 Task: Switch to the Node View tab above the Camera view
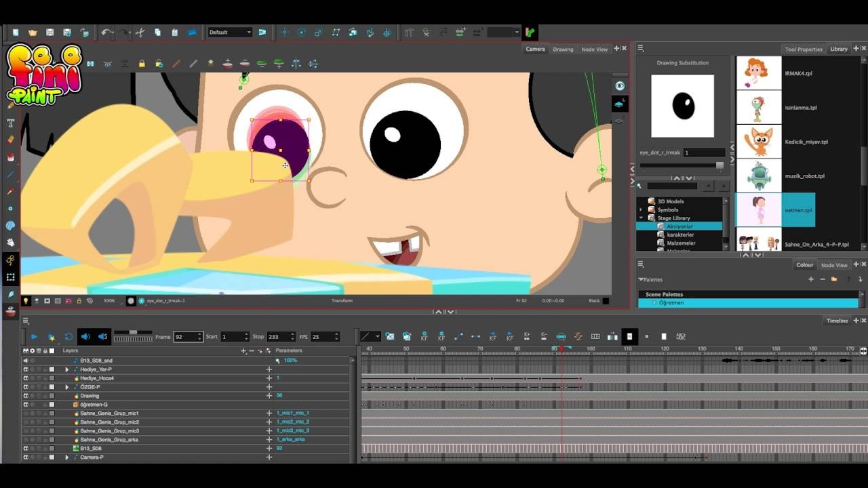point(594,49)
